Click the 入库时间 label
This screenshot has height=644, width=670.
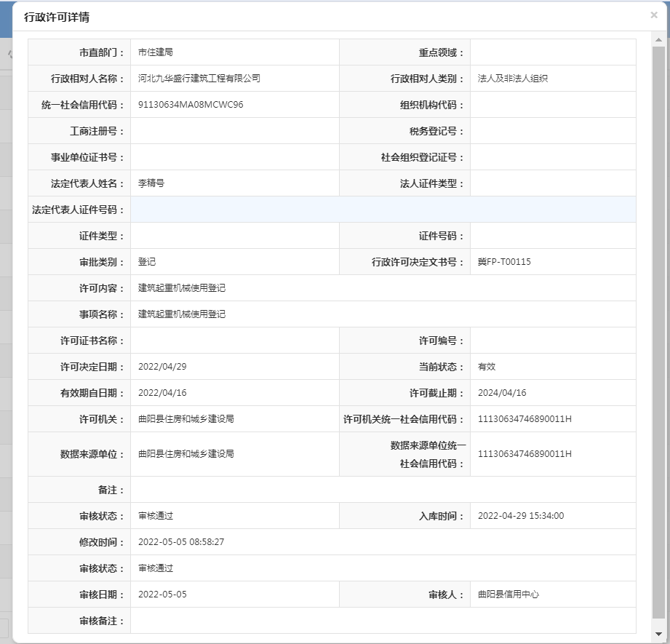pos(442,516)
